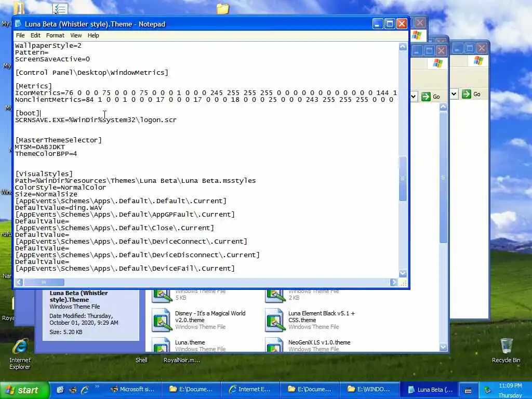
Task: Click the [MasterThemeSelector] line
Action: [x=58, y=140]
